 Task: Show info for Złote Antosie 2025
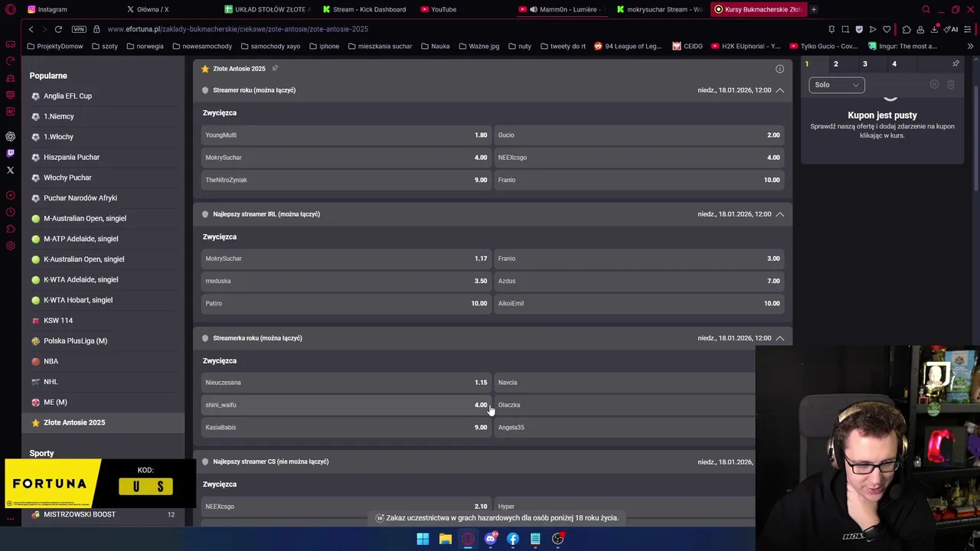pos(779,69)
